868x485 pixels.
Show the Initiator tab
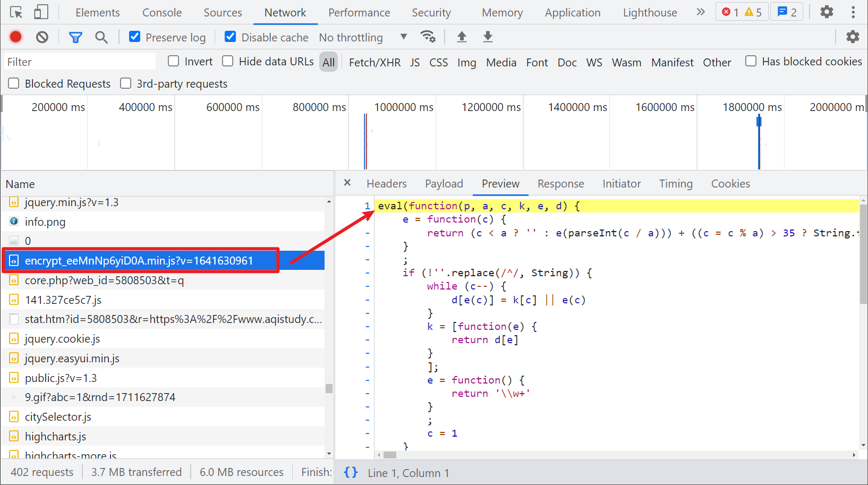click(622, 184)
